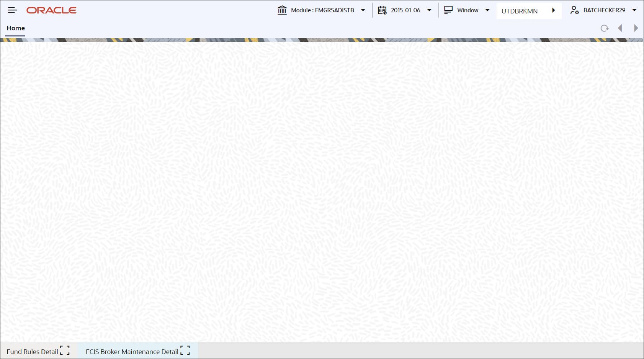Image resolution: width=644 pixels, height=359 pixels.
Task: Open the hamburger navigation menu
Action: click(12, 10)
